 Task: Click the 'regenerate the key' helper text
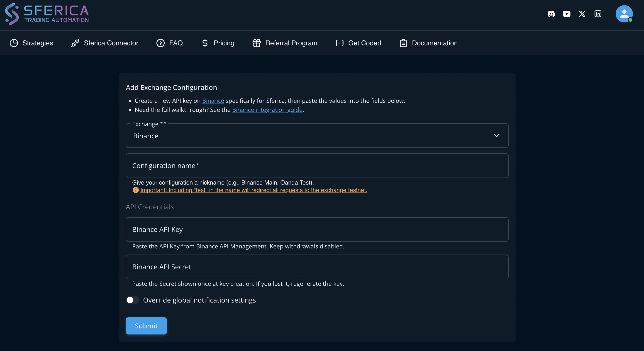(x=317, y=284)
